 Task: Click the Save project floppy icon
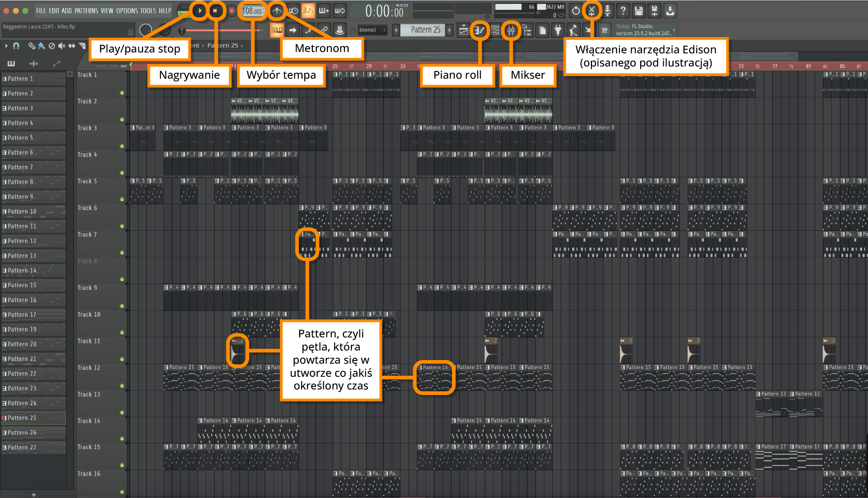638,10
